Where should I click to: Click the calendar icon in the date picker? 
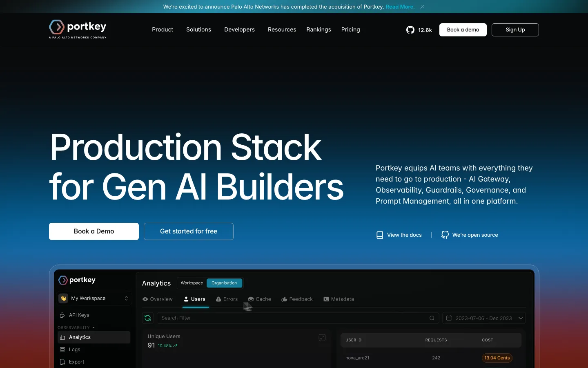click(x=449, y=318)
